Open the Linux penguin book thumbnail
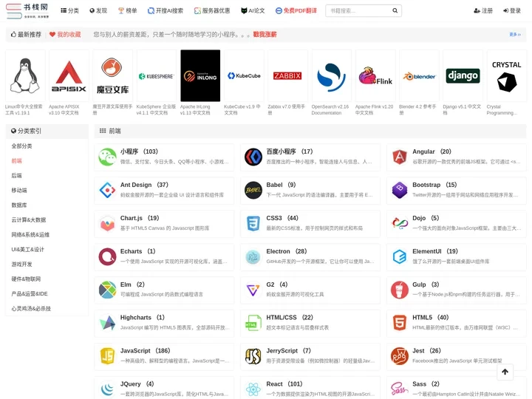Viewport: 532px width, 399px height. pos(25,75)
